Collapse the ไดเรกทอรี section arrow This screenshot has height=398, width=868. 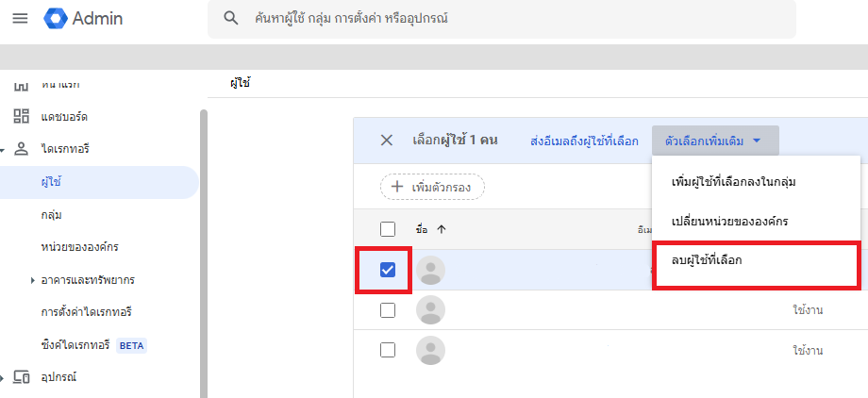coord(4,150)
